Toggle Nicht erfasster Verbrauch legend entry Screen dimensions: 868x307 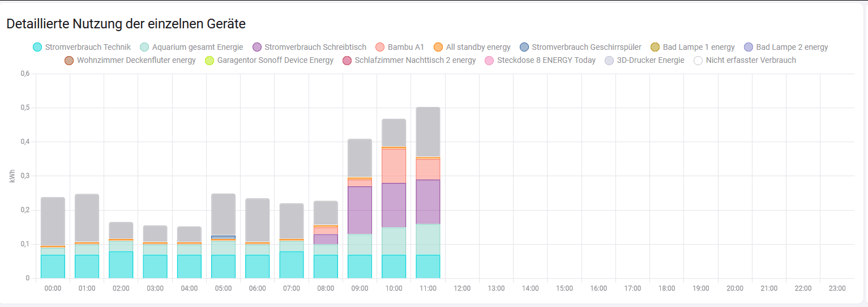(745, 60)
